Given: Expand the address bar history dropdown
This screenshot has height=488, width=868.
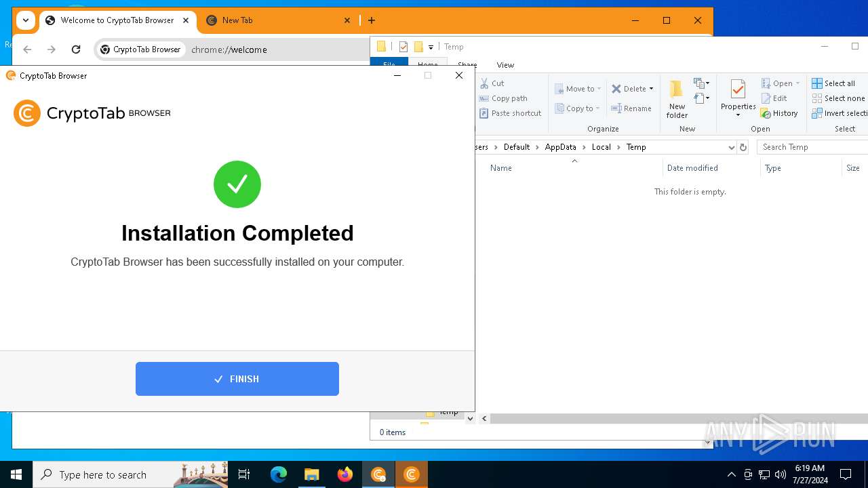Looking at the screenshot, I should pos(731,147).
